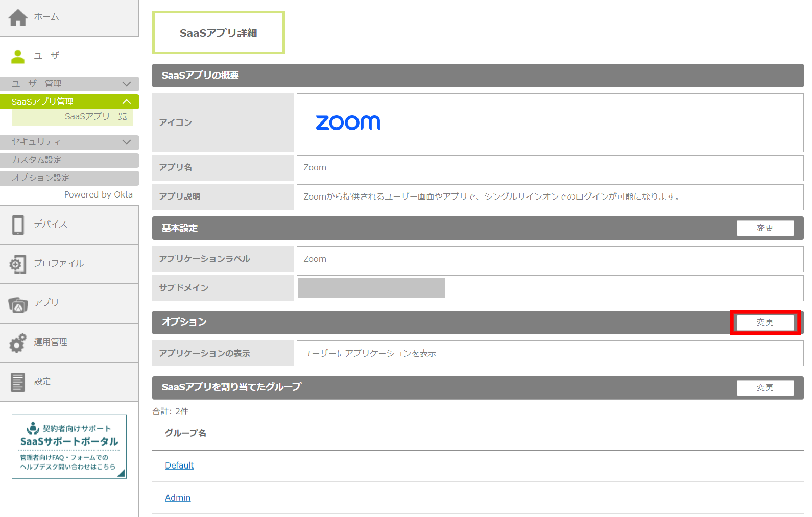Click the SaaSサポートポータル banner
This screenshot has width=812, height=517.
[x=69, y=447]
